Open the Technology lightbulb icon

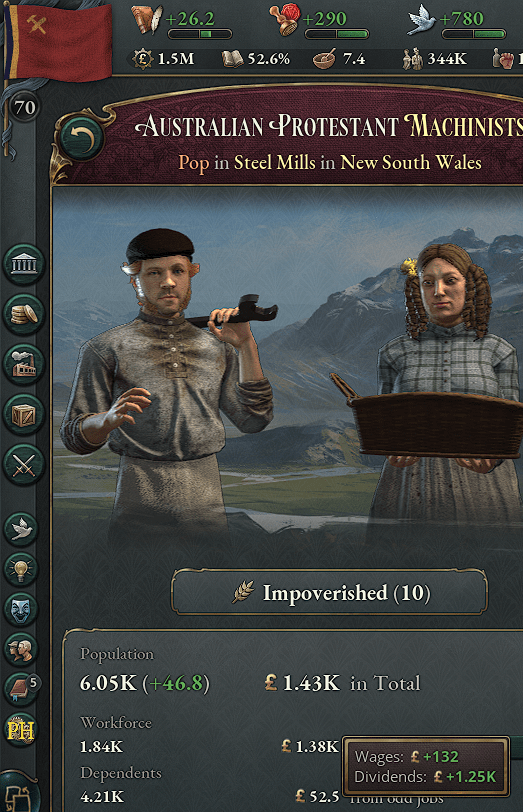tap(21, 569)
